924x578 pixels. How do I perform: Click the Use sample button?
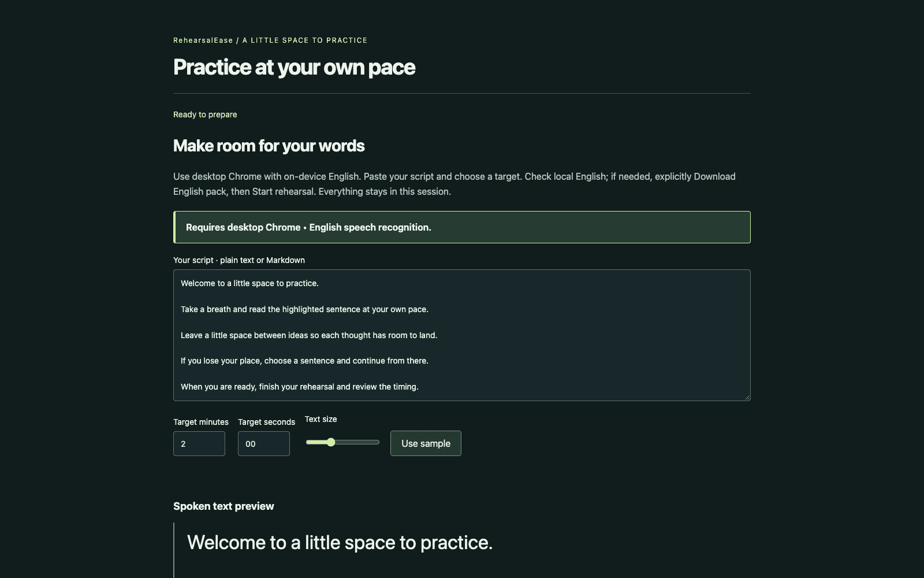point(426,443)
